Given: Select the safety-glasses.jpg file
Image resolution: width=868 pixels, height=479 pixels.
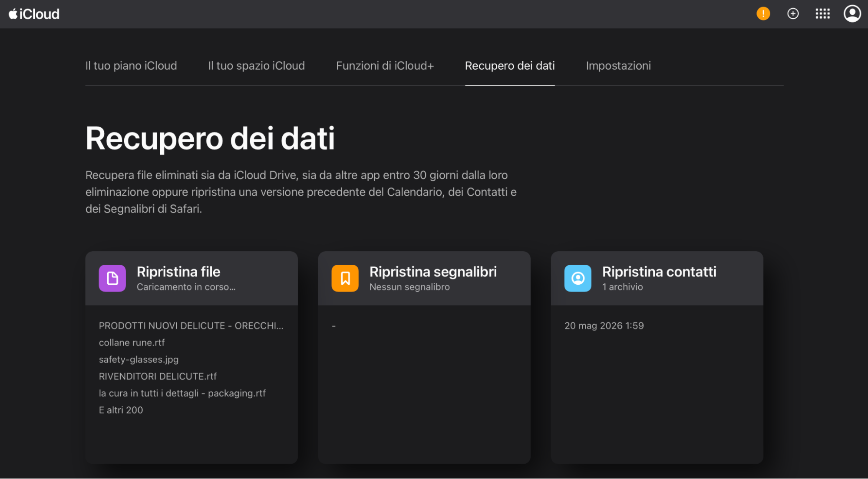Looking at the screenshot, I should click(x=139, y=359).
